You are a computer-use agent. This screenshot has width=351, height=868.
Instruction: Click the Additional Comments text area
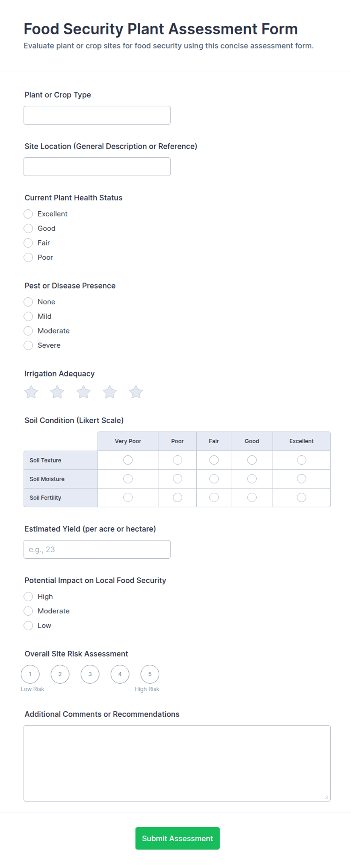click(177, 763)
